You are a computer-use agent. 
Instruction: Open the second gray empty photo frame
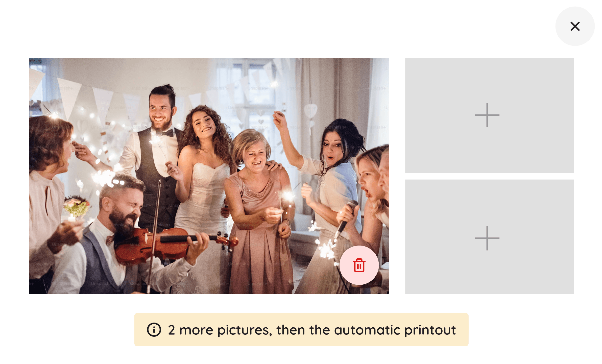(489, 237)
